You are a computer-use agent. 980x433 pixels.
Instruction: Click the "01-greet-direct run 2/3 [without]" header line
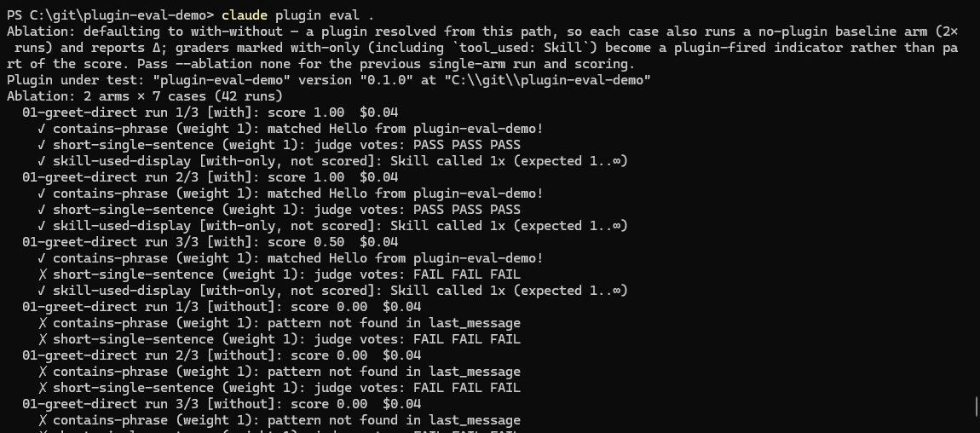pos(222,355)
